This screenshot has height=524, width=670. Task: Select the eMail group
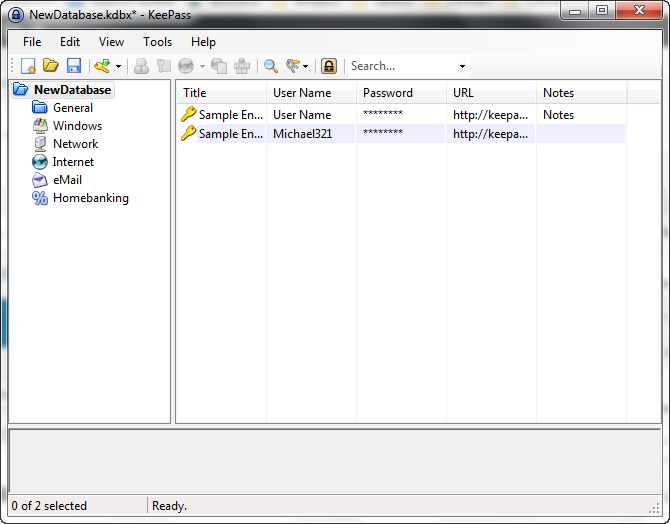click(x=67, y=180)
